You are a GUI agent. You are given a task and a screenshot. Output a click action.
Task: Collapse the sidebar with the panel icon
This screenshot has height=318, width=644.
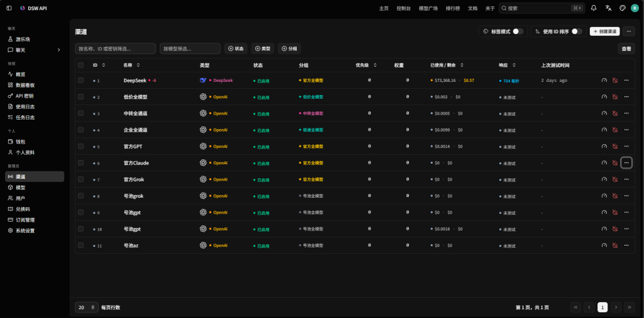pyautogui.click(x=9, y=8)
